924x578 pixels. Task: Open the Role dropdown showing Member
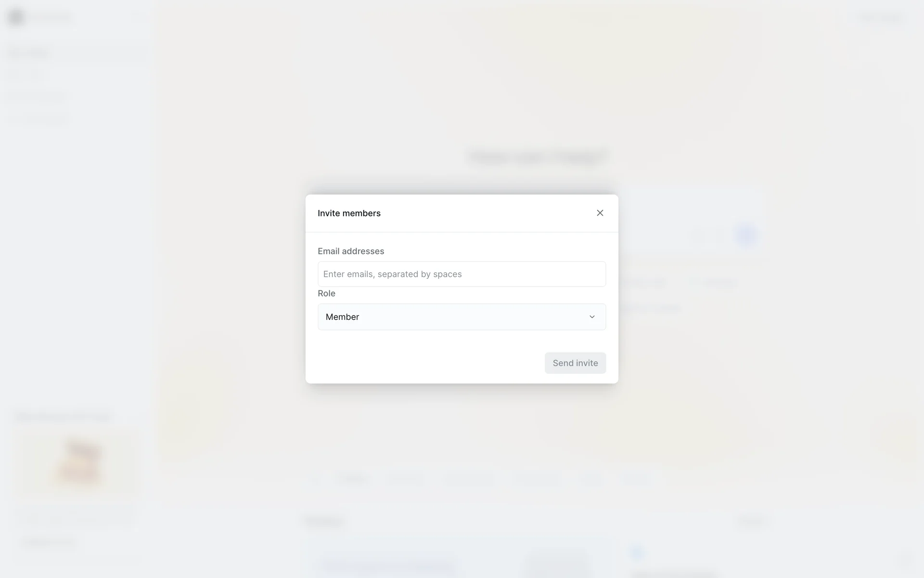(462, 317)
